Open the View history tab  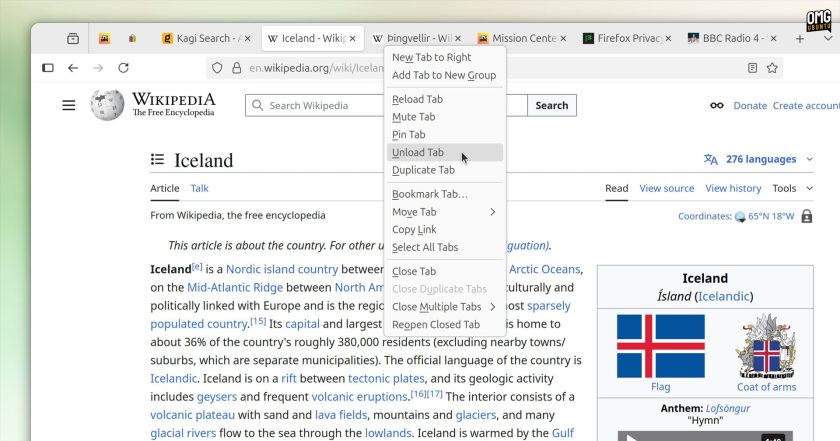[x=733, y=188]
